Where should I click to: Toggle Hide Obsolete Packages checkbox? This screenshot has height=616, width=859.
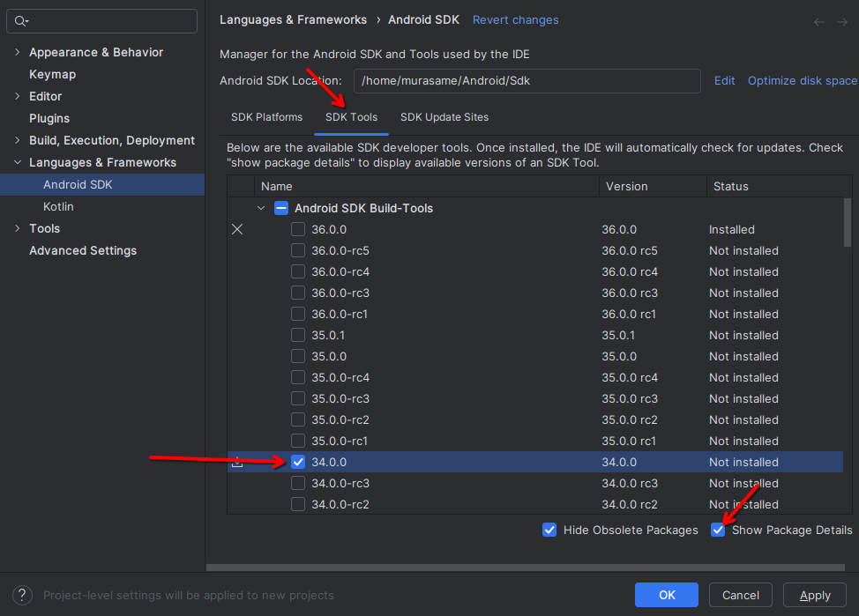(x=549, y=530)
